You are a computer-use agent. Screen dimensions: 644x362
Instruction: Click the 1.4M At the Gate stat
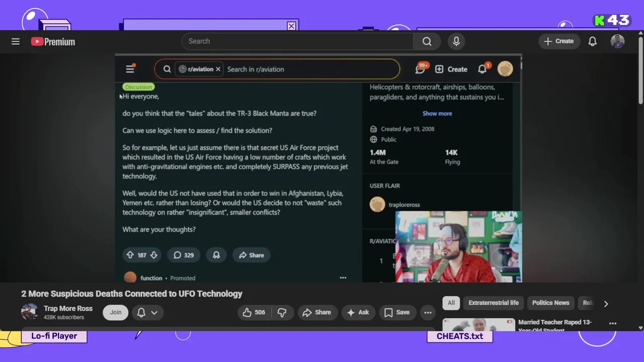pos(384,156)
